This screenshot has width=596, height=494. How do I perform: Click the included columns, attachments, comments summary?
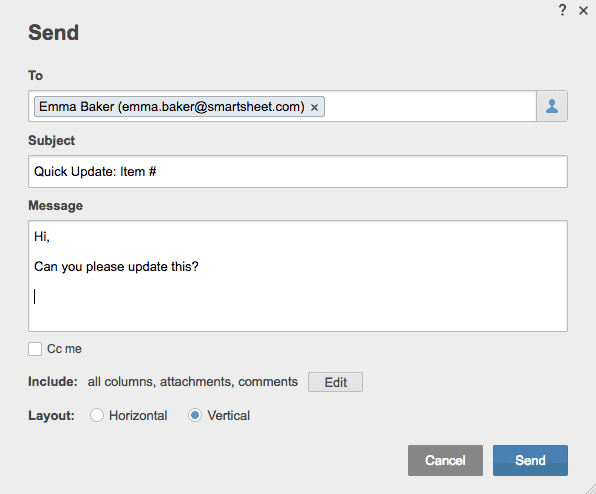tap(192, 382)
